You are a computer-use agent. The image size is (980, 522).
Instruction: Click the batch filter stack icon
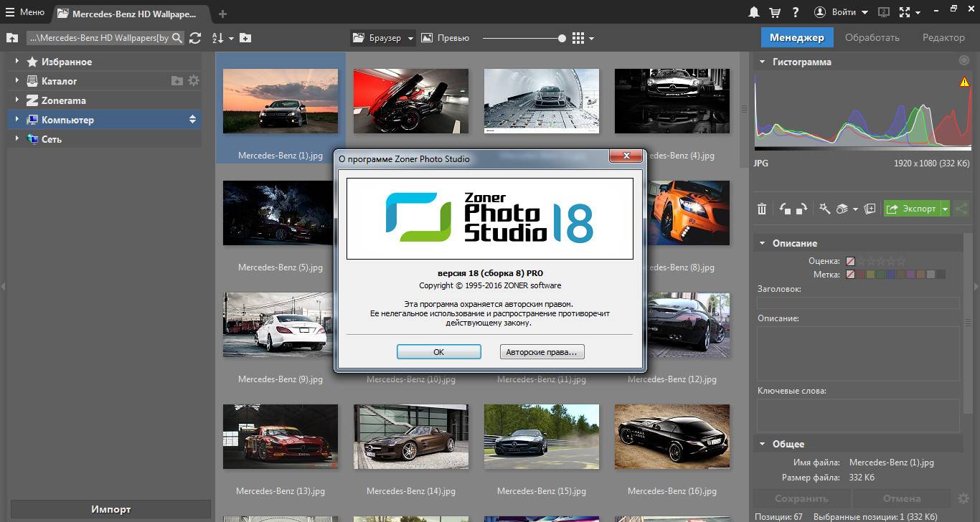click(x=842, y=209)
